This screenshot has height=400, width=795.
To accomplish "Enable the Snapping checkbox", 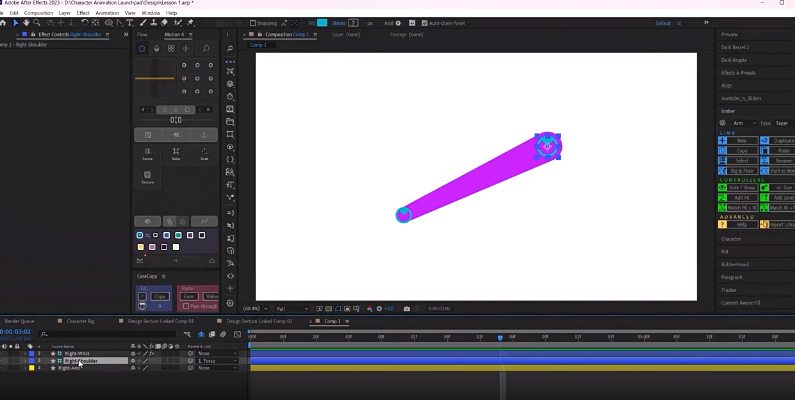I will tap(253, 22).
